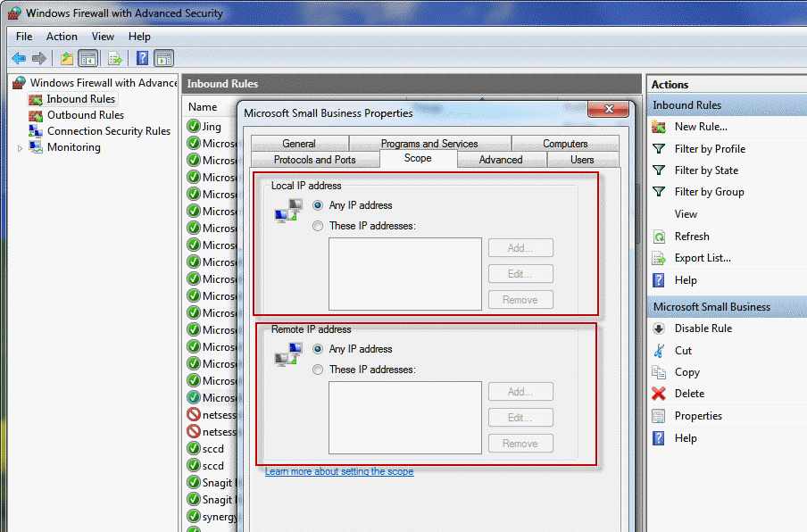This screenshot has width=807, height=532.
Task: Click the export list toolbar icon
Action: pos(115,59)
